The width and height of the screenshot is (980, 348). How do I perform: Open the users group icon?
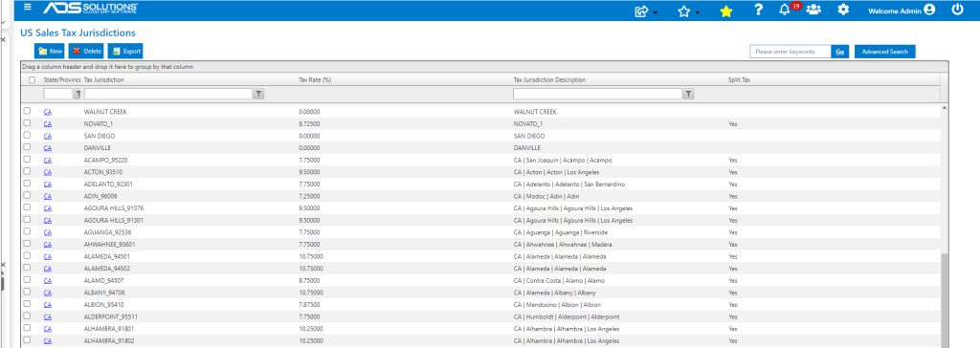(813, 10)
